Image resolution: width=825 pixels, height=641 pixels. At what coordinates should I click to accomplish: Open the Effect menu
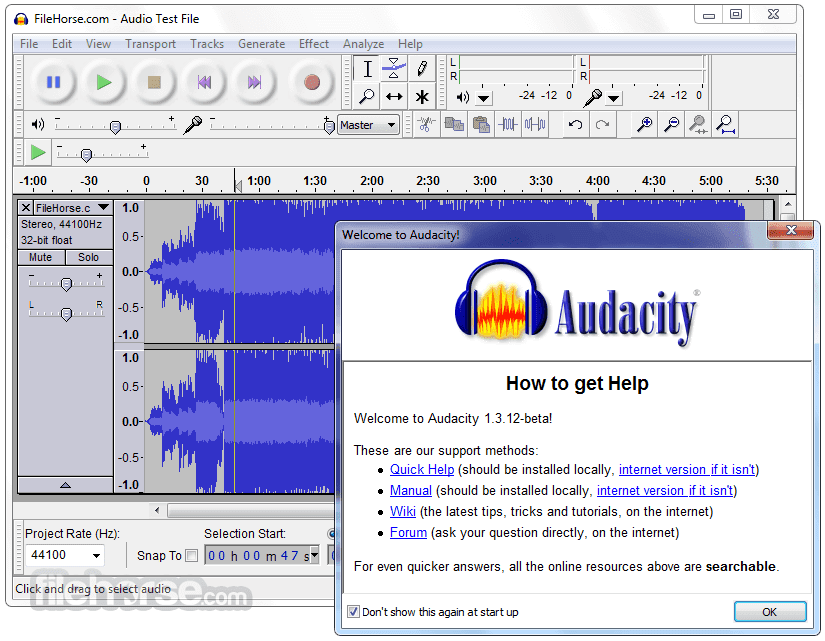(x=314, y=44)
